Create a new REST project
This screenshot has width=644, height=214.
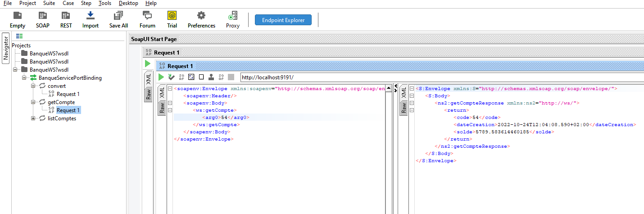coord(66,20)
